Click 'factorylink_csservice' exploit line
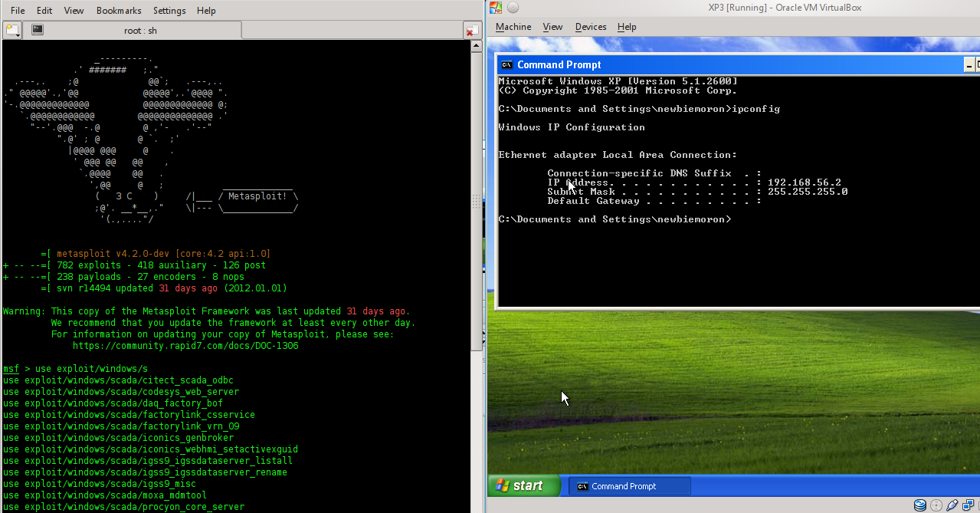 coord(129,415)
